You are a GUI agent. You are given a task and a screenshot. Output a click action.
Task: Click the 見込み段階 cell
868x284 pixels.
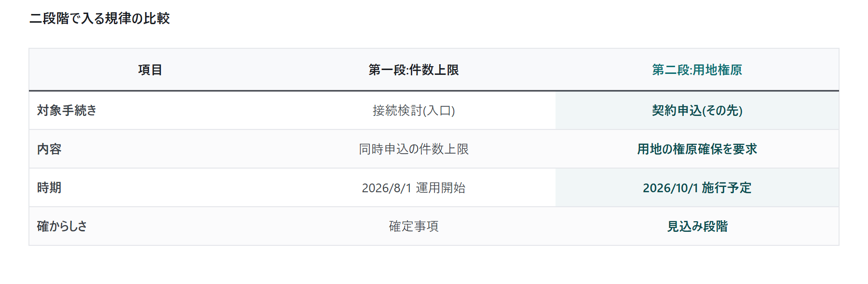[x=697, y=226]
